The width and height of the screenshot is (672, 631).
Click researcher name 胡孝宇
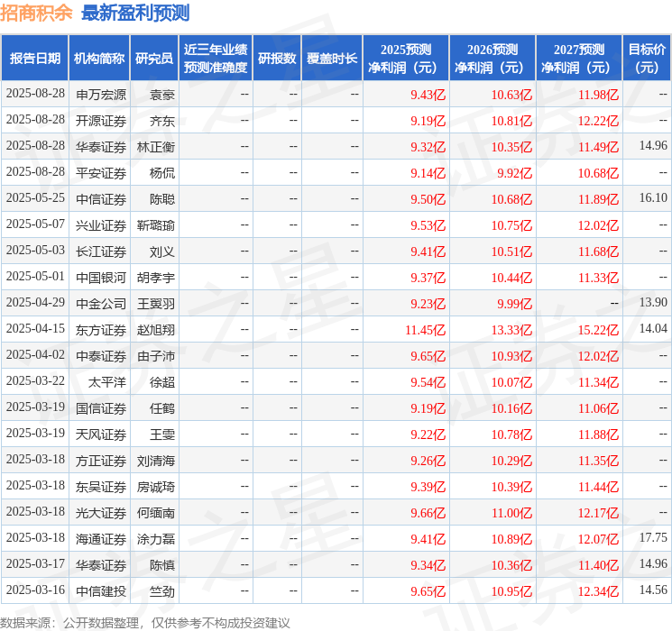[x=156, y=277]
